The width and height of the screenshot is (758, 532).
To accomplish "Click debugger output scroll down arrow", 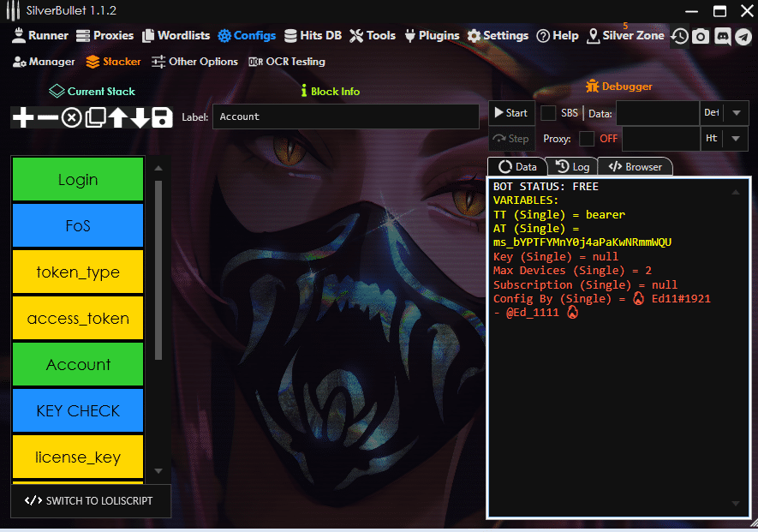I will [736, 504].
